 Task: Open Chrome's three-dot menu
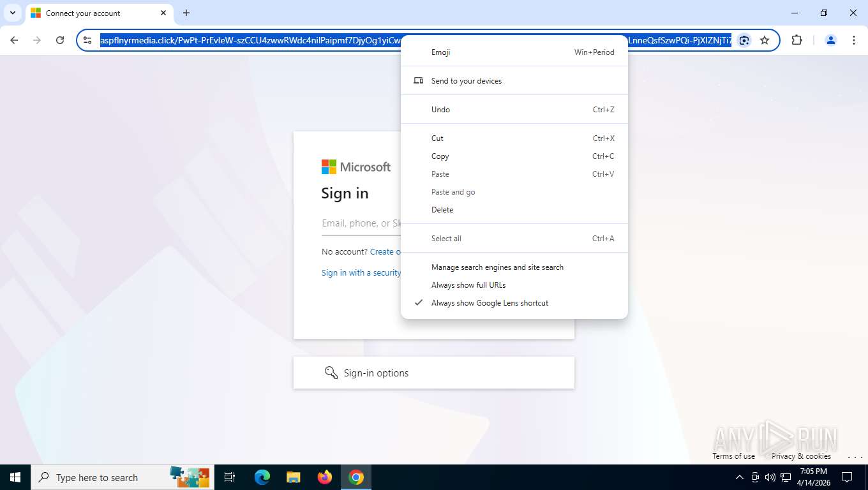point(854,40)
